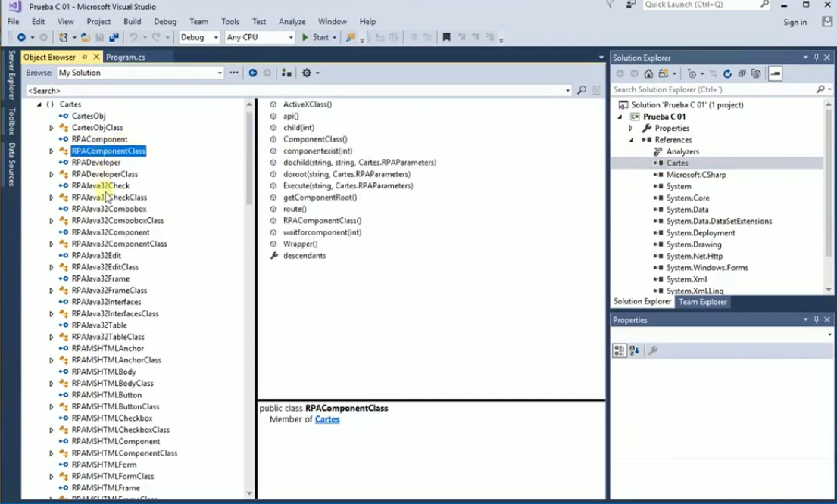Viewport: 837px width, 504px height.
Task: Click the Refresh icon in Solution Explorer
Action: (727, 73)
